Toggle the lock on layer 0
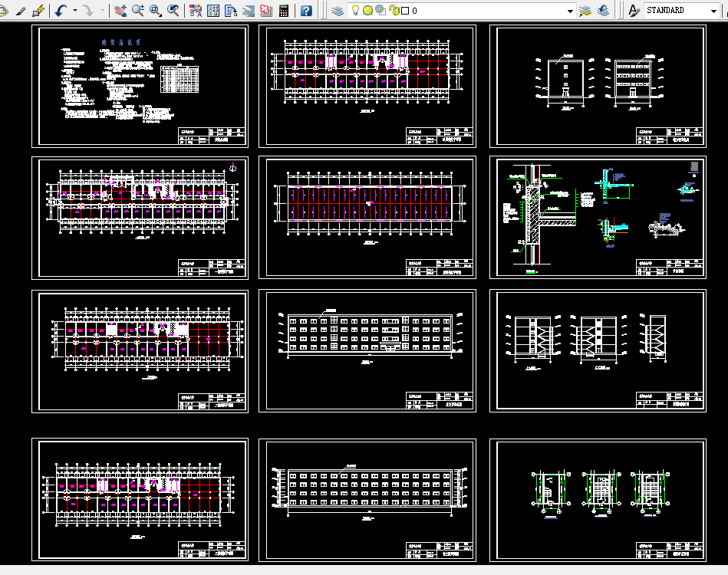 pos(394,10)
